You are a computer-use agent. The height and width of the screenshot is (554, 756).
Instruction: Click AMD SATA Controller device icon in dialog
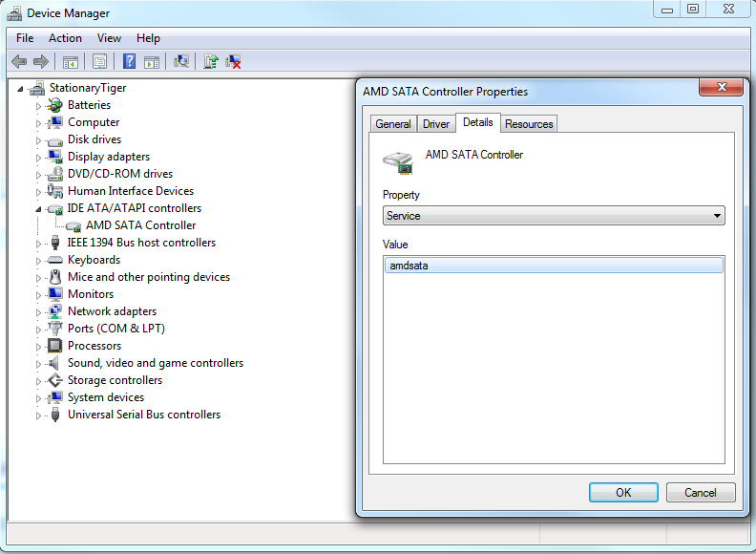[x=398, y=162]
